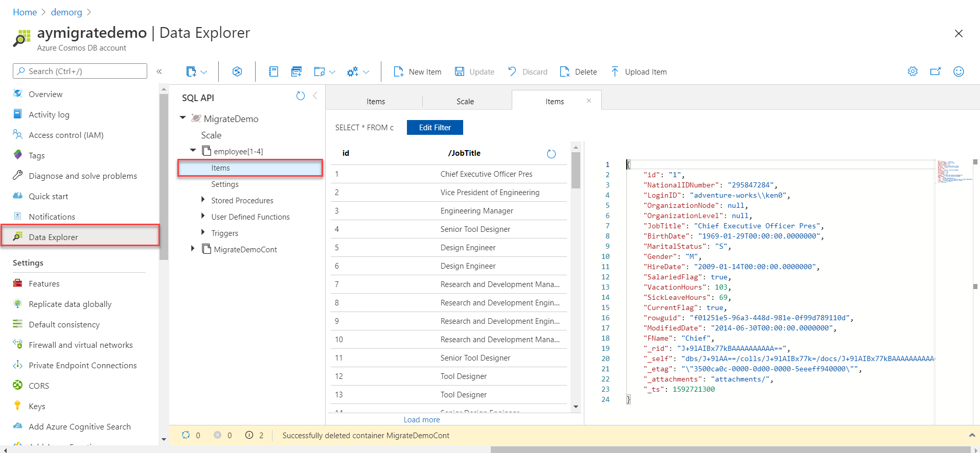
Task: Expand the Open Query dropdown arrow
Action: tap(332, 72)
